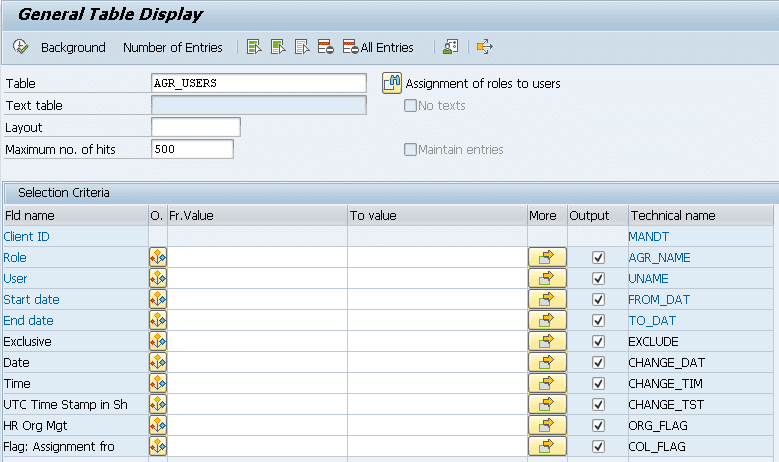Screen dimensions: 779x462
Task: Toggle Output checkbox for EXCLUDE row
Action: click(x=598, y=341)
